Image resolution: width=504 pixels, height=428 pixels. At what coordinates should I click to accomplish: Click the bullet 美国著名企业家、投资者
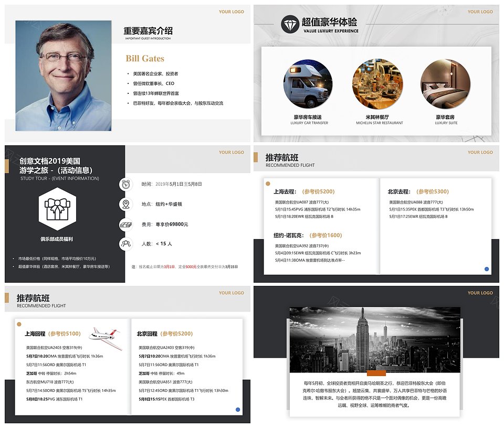tap(155, 74)
